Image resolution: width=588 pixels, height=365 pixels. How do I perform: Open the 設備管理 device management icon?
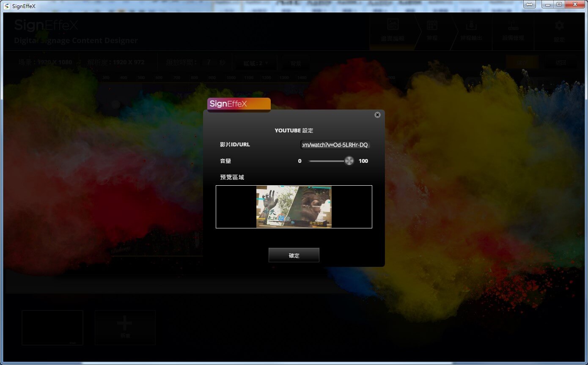(x=513, y=30)
